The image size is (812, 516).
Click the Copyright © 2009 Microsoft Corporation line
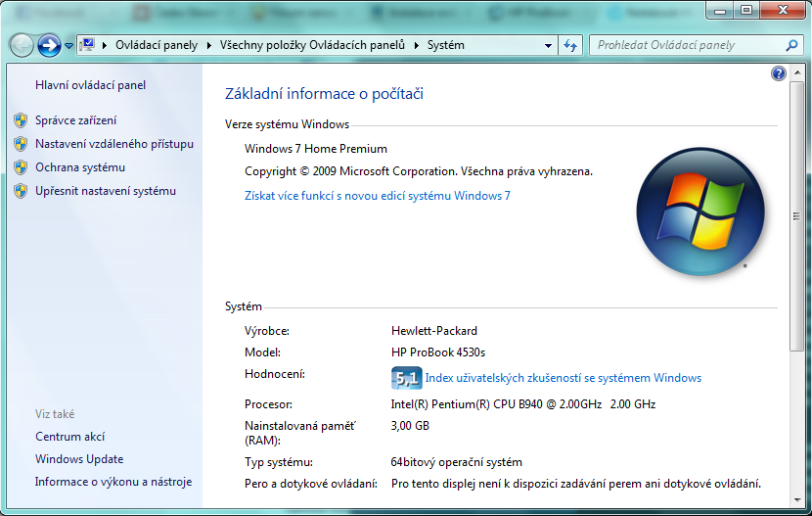419,171
